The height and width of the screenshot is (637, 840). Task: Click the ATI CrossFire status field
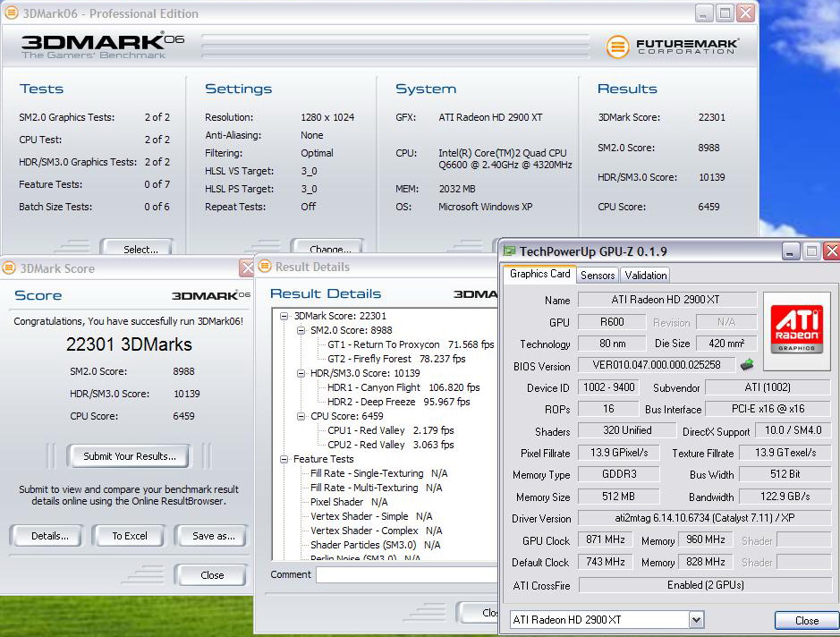pyautogui.click(x=704, y=585)
